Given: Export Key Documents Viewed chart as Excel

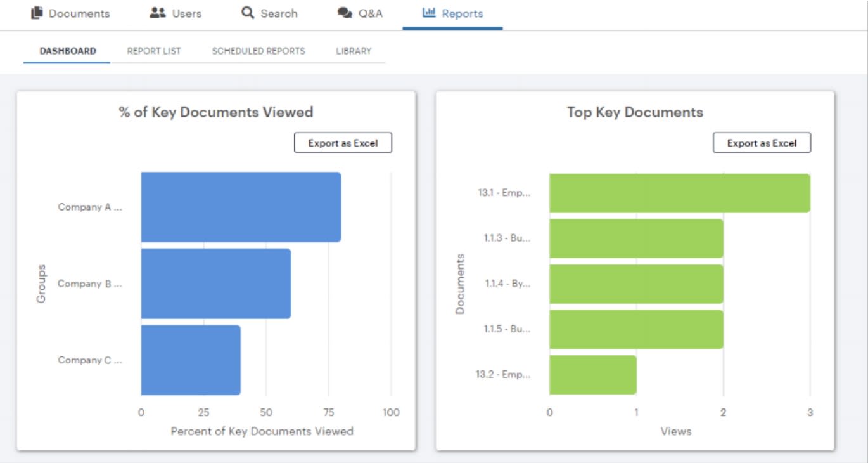Looking at the screenshot, I should click(x=343, y=143).
